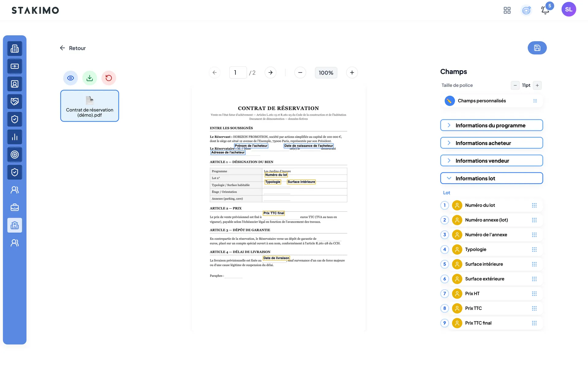Collapse Informations lot section
The image size is (588, 368).
(492, 178)
